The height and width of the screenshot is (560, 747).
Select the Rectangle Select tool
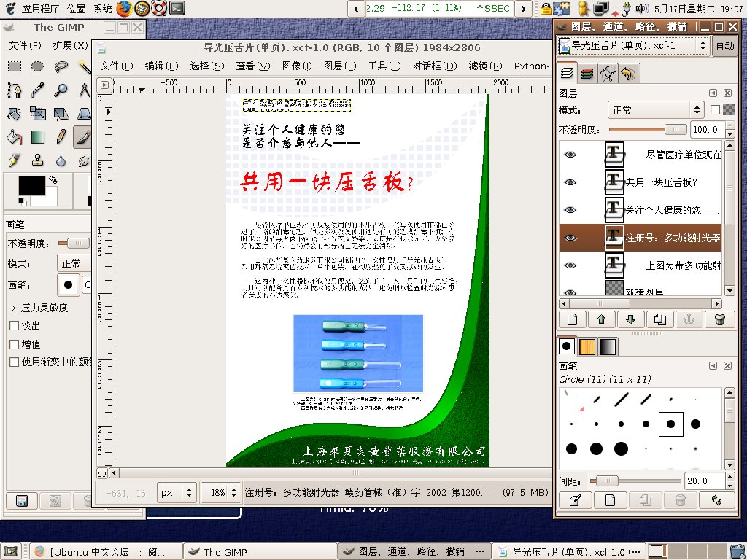click(15, 66)
